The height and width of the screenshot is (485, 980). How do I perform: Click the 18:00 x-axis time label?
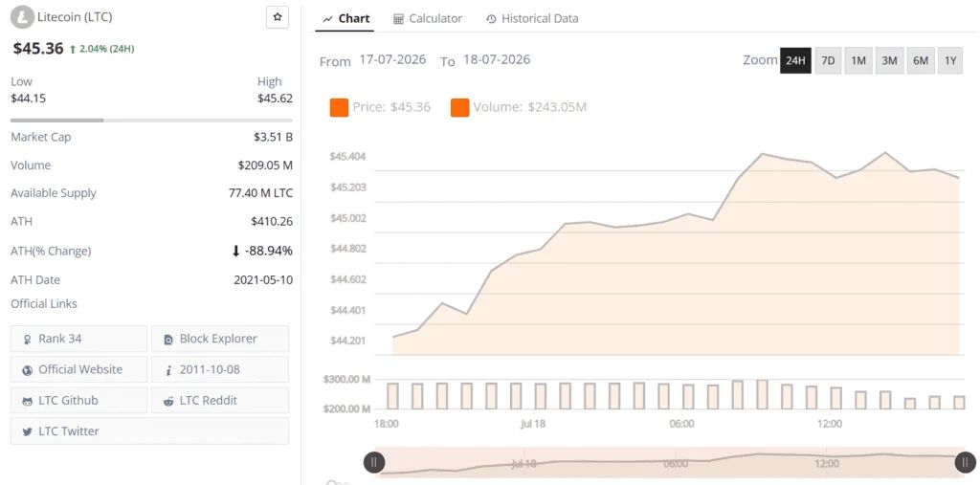point(387,424)
